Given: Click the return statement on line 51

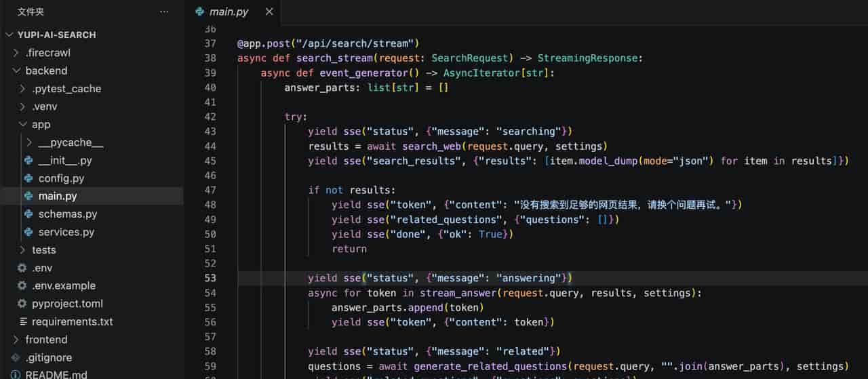Looking at the screenshot, I should point(349,249).
